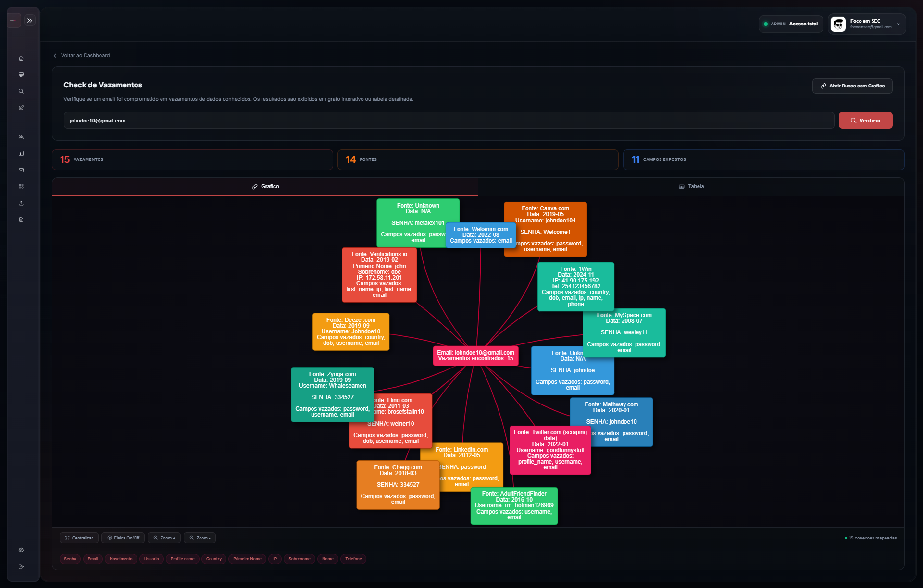
Task: Click the Senha field tag
Action: point(70,559)
